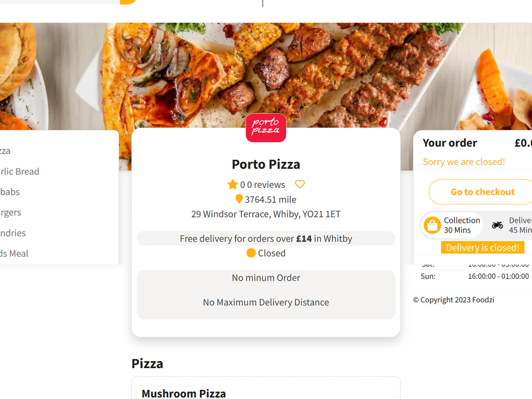Open the Garlic Bread menu category
Viewport: 532px width, 399px height.
coord(19,171)
